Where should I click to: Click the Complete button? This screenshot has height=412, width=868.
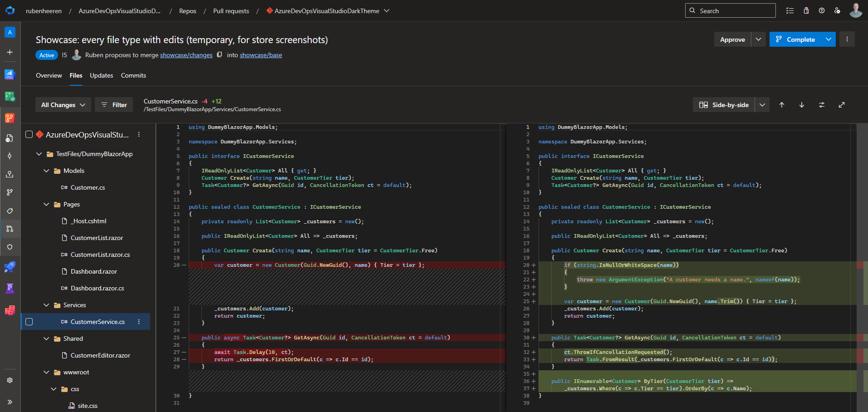[x=795, y=39]
